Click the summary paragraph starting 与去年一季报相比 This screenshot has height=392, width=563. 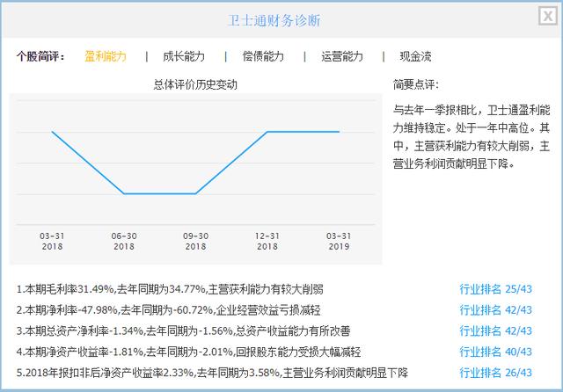tap(472, 136)
